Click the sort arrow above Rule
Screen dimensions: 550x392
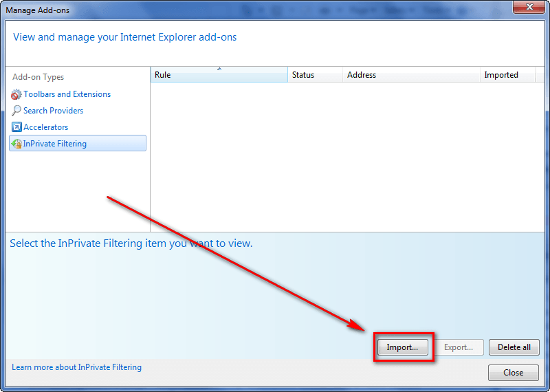219,69
